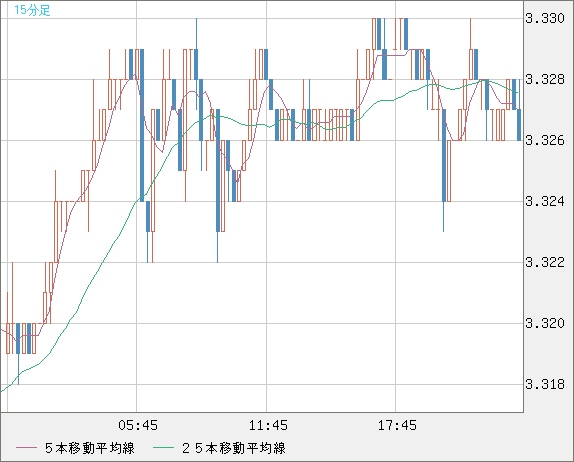Click the 3.326 price axis label

click(x=545, y=140)
